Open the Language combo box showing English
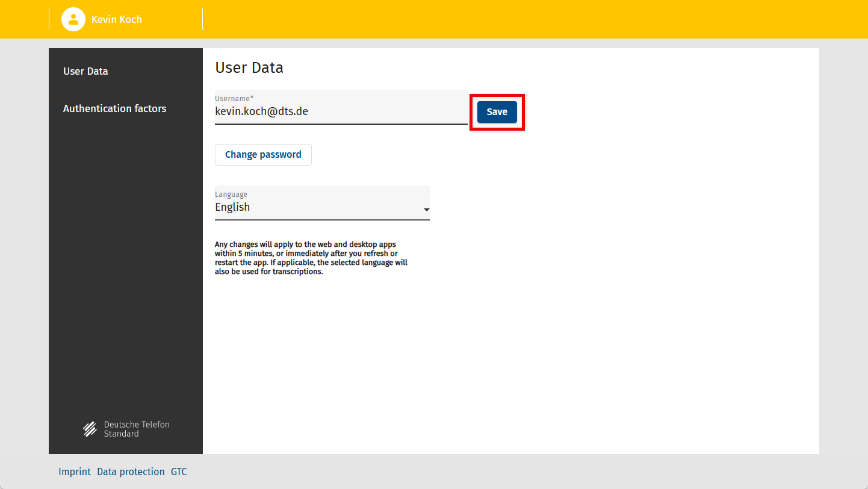This screenshot has width=868, height=489. [313, 207]
